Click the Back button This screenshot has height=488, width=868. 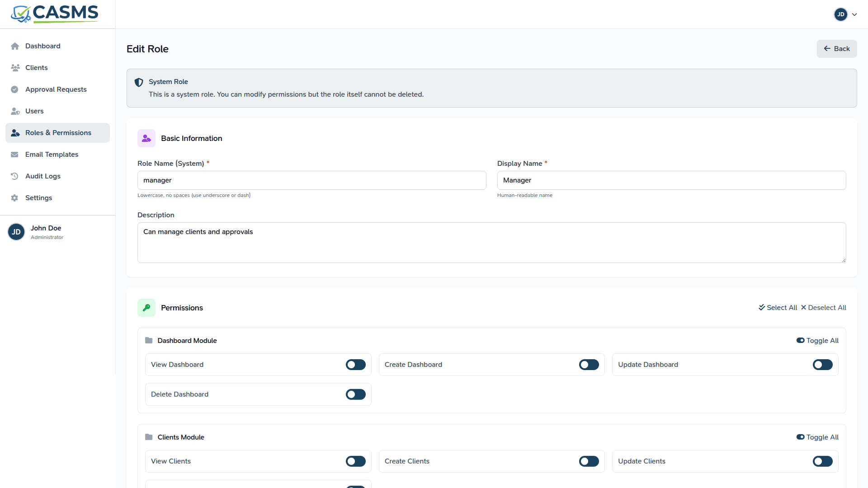click(836, 49)
